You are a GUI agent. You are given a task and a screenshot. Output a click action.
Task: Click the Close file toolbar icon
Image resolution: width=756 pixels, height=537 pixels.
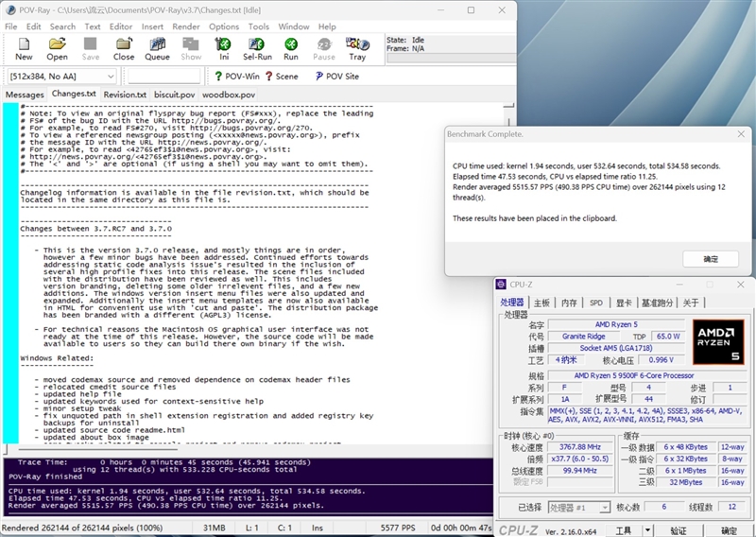[124, 48]
